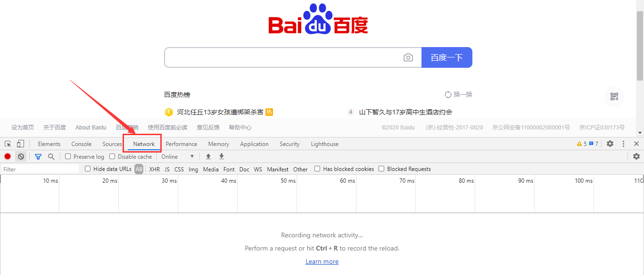Viewport: 644px width, 275px height.
Task: Filter requests by JS
Action: pos(167,169)
